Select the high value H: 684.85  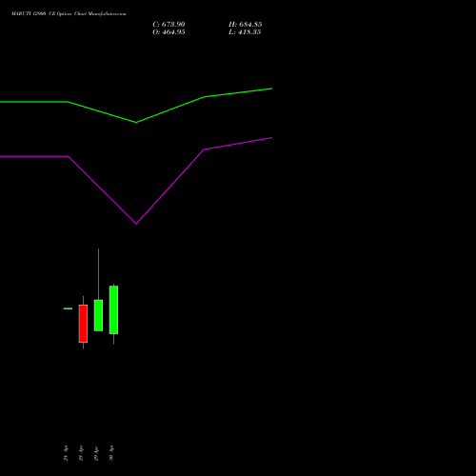coord(246,25)
